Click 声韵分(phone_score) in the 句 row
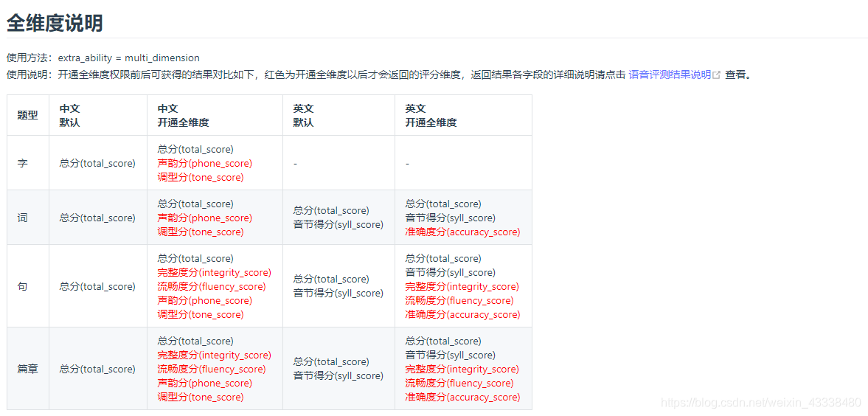The height and width of the screenshot is (416, 868). [x=205, y=300]
